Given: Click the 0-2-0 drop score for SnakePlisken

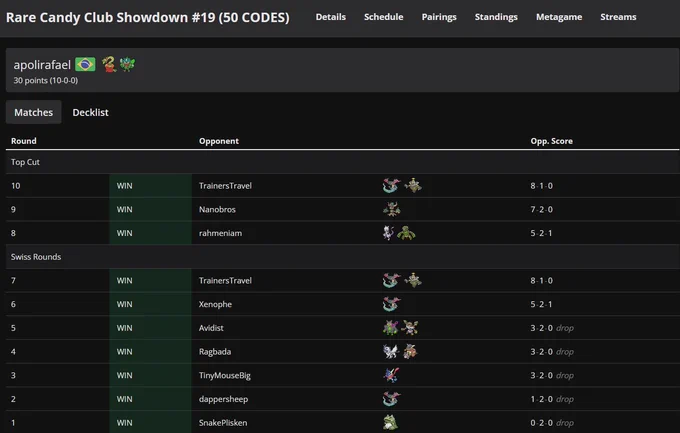Looking at the screenshot, I should point(552,423).
